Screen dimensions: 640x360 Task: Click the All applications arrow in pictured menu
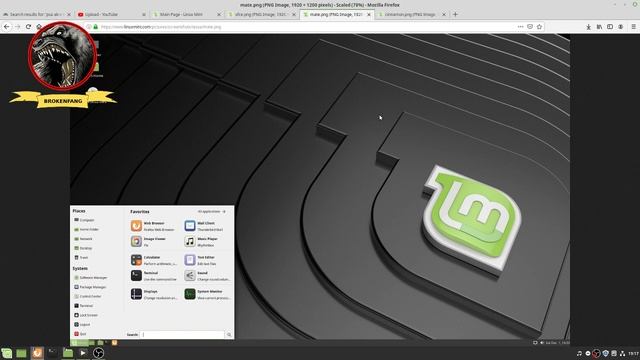211,211
